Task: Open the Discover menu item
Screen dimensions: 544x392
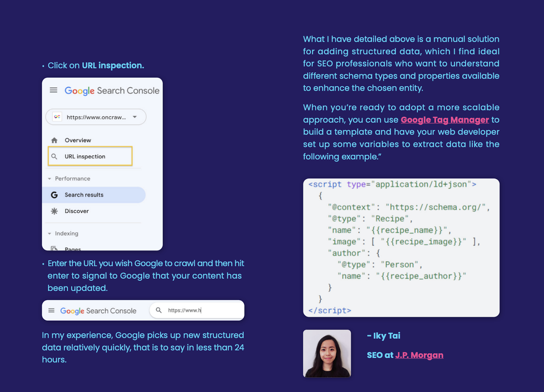Action: coord(77,211)
